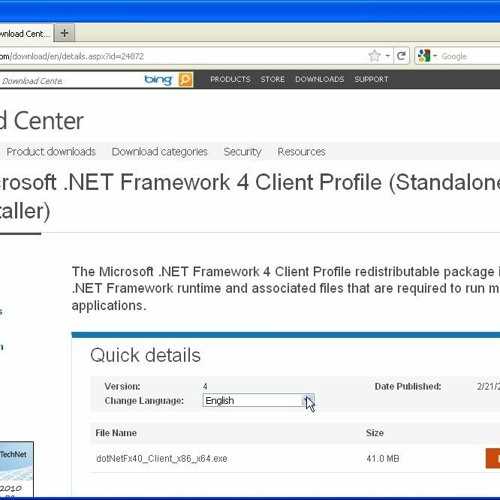
Task: Open the bookmark star dropdown arrow
Action: (x=388, y=56)
